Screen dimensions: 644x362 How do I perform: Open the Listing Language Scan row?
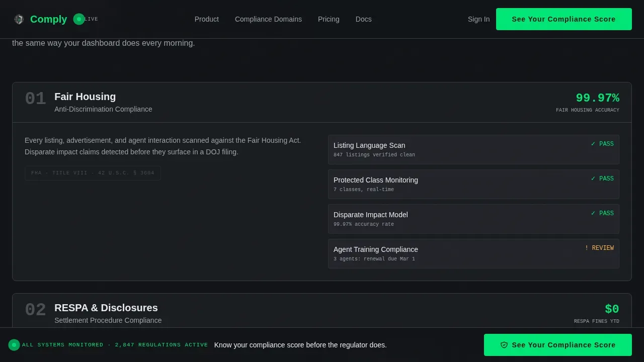tap(473, 149)
